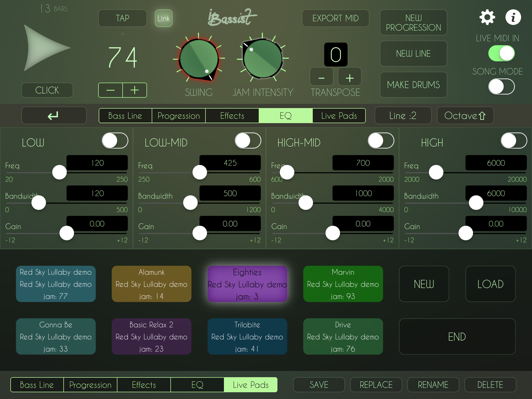Click the return arrow back button
Viewport: 532px width, 399px height.
pos(54,116)
